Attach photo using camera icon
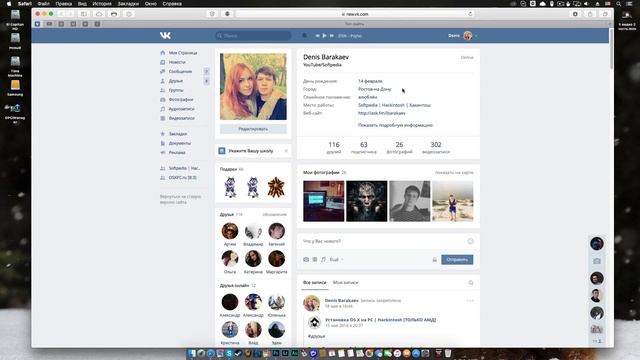Screen dimensions: 640x360 click(306, 260)
